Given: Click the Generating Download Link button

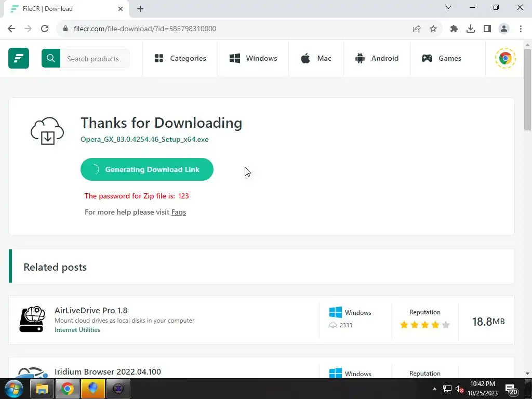Looking at the screenshot, I should click(x=147, y=169).
